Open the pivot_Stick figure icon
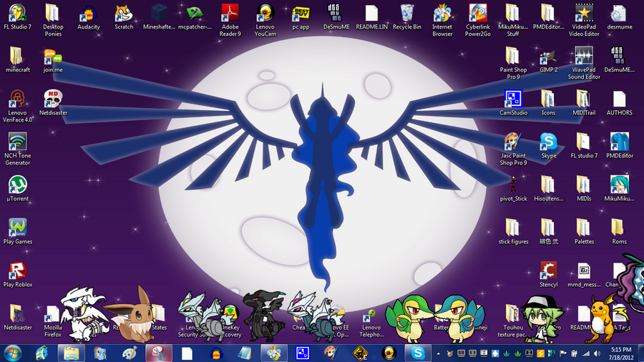This screenshot has width=644, height=362. 513,188
